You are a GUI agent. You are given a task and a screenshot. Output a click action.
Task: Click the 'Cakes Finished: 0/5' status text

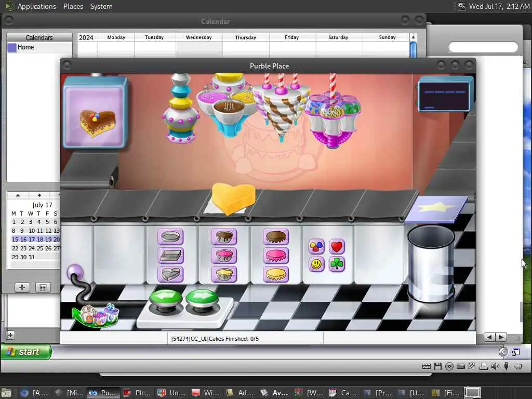233,339
